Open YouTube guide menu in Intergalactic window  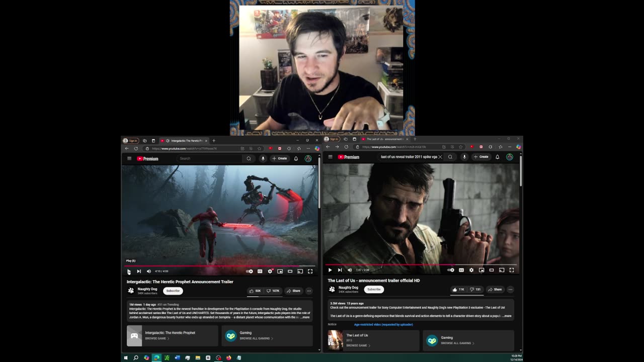pos(129,158)
